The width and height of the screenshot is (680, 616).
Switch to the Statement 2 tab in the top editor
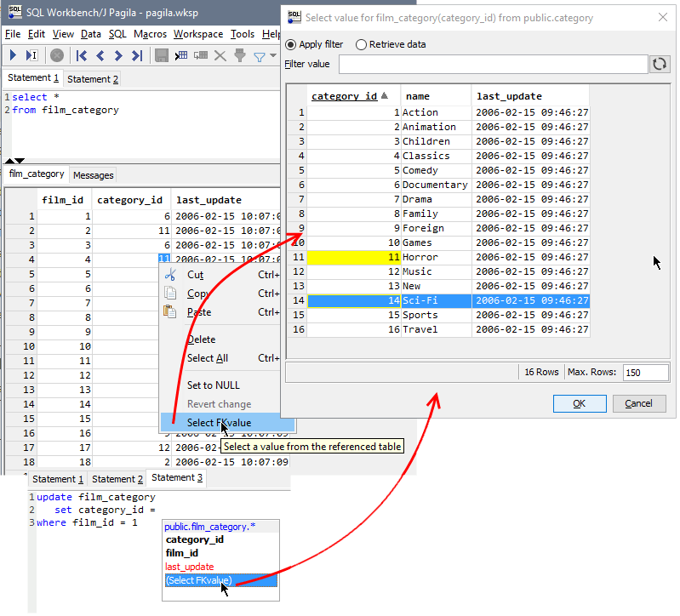[x=93, y=79]
